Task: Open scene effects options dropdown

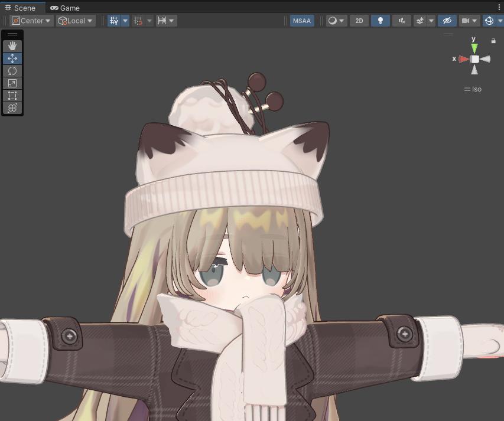Action: (431, 21)
